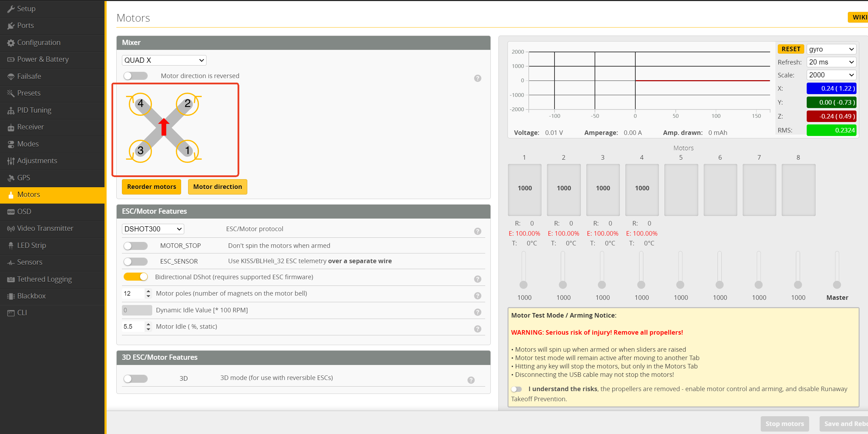This screenshot has width=868, height=434.
Task: Click the GPS satellite icon
Action: point(11,178)
